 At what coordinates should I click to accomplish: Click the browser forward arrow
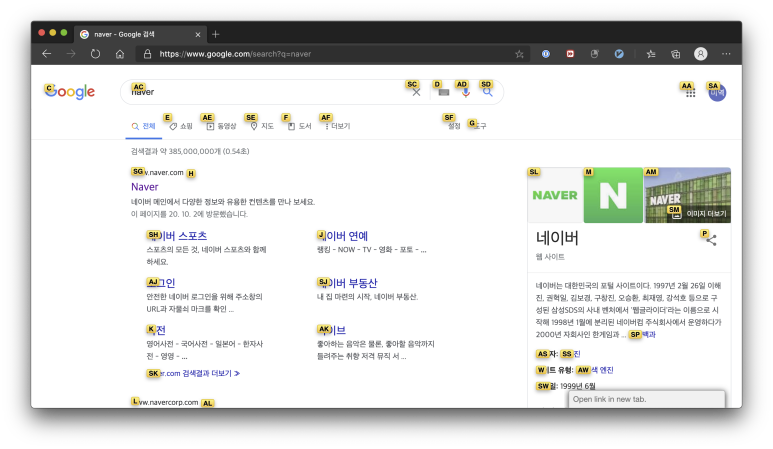tap(71, 54)
